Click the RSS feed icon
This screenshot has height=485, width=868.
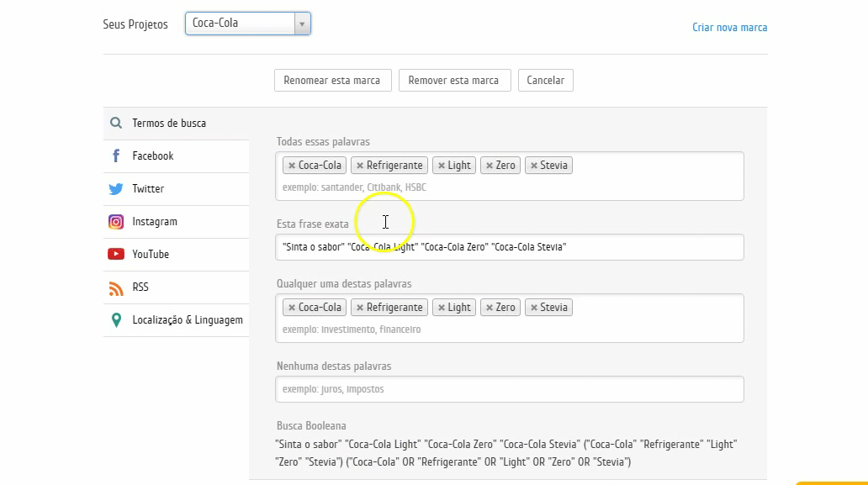[116, 287]
